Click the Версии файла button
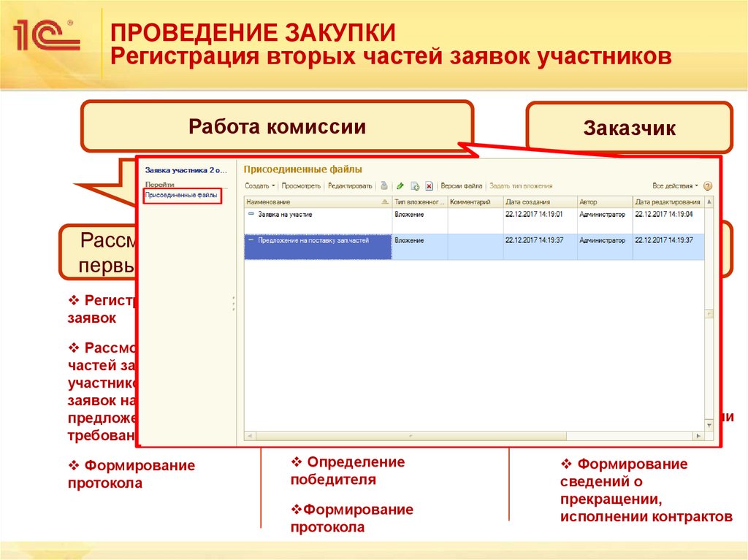748x560 pixels. coord(462,185)
